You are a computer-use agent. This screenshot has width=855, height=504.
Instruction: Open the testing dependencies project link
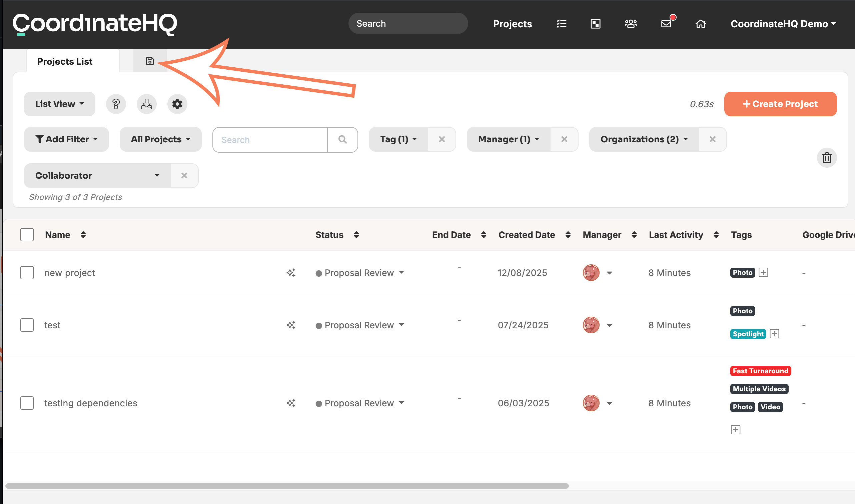[x=91, y=403]
